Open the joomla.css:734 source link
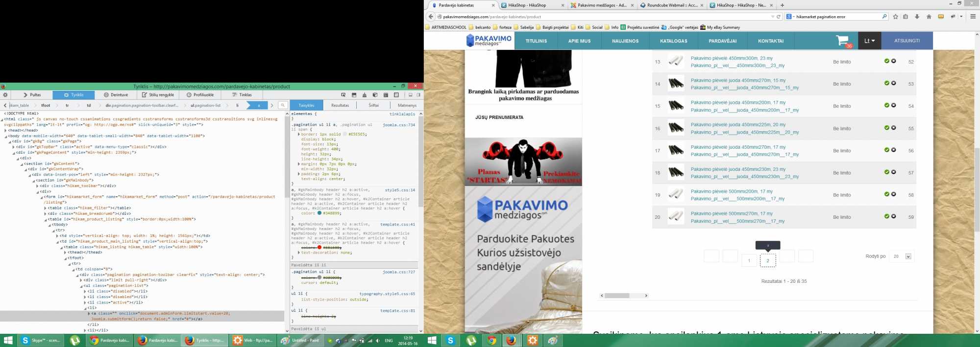This screenshot has width=980, height=347. (x=399, y=125)
